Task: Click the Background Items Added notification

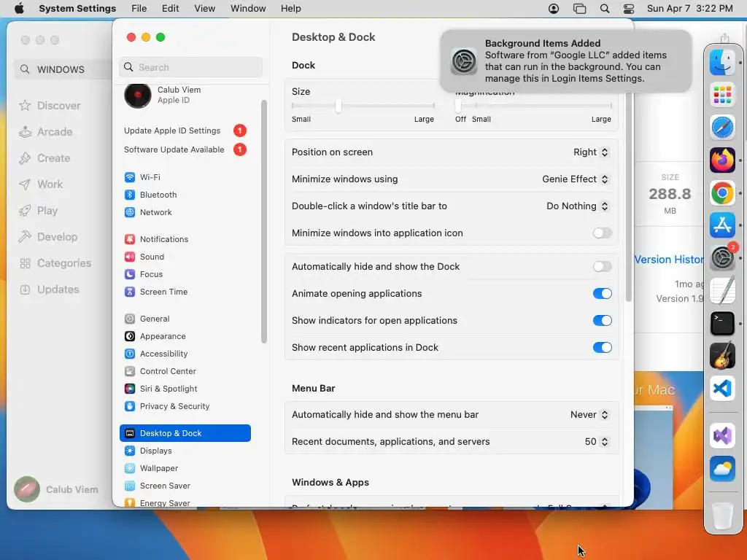Action: click(566, 61)
